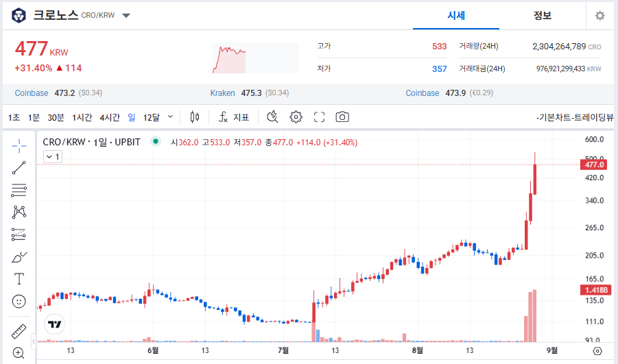Screen dimensions: 618x364
Task: Click the green market status dot
Action: tap(156, 141)
